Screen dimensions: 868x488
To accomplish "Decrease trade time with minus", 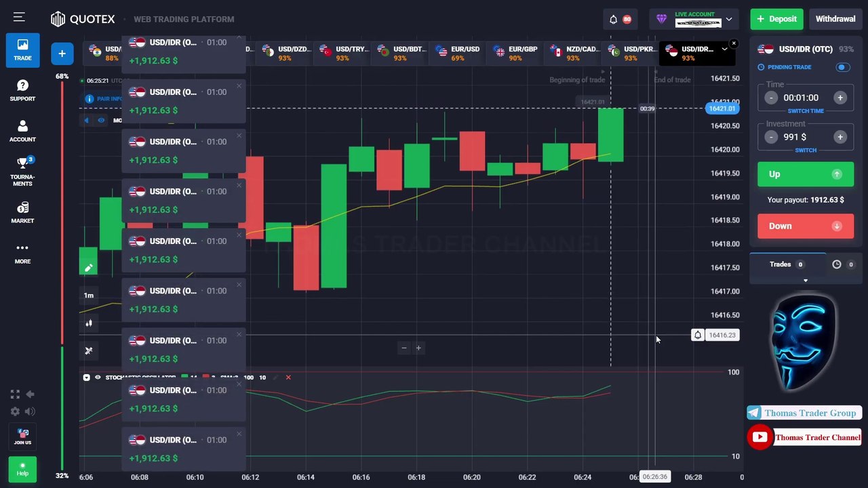I will click(771, 98).
